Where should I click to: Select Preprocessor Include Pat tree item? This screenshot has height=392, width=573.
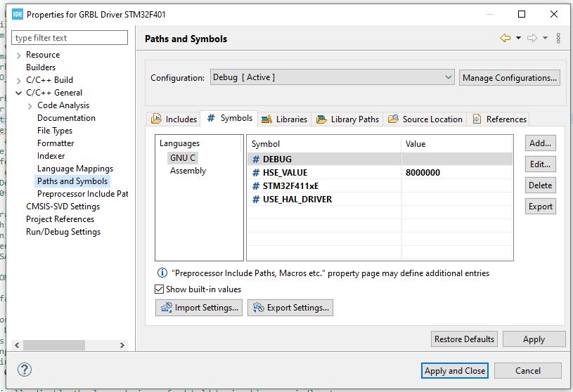(82, 194)
